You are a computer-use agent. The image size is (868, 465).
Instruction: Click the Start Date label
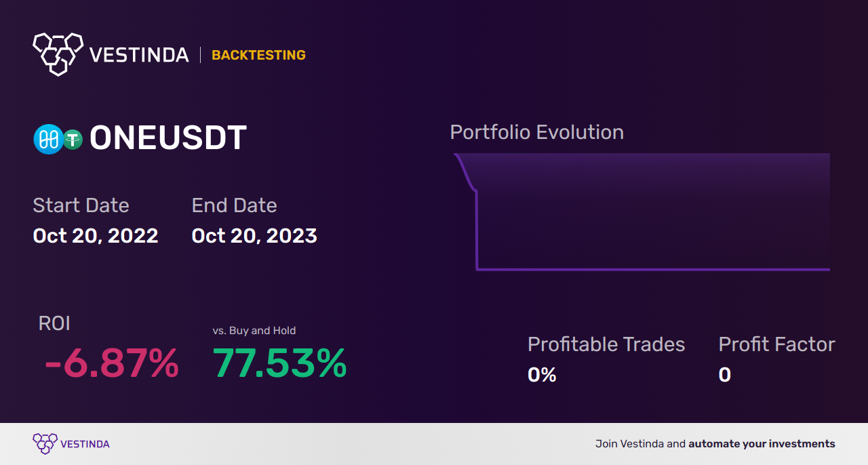pyautogui.click(x=81, y=205)
